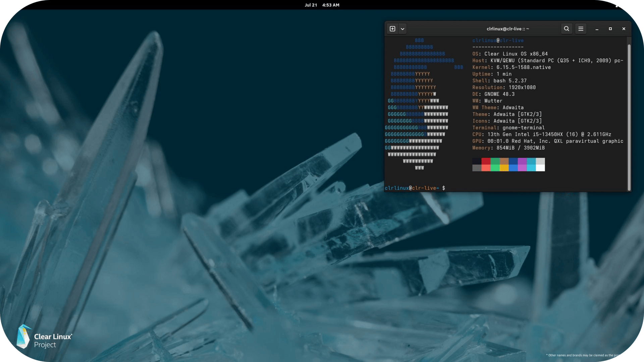The image size is (644, 362).
Task: Click the Shell: bash 5.2.37 line
Action: (x=499, y=81)
